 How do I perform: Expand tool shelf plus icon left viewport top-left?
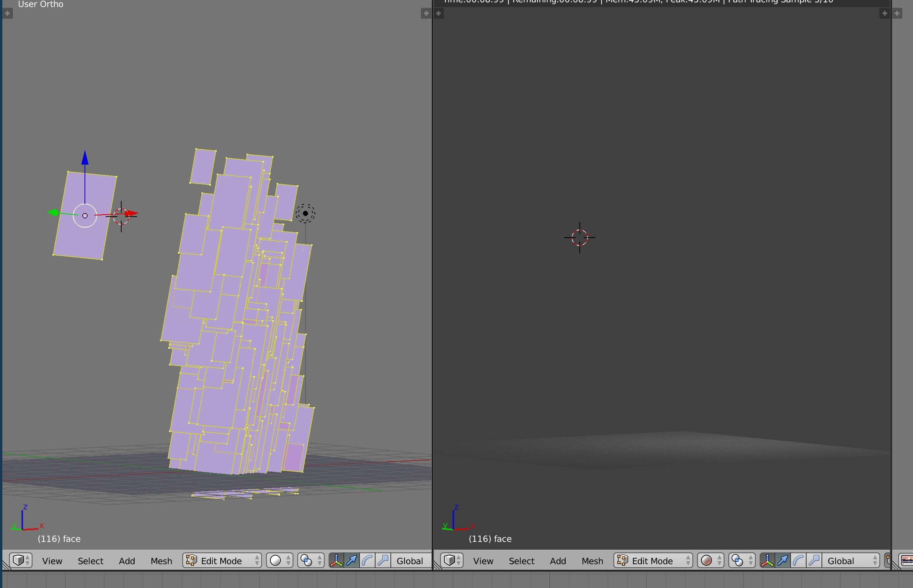[x=8, y=13]
